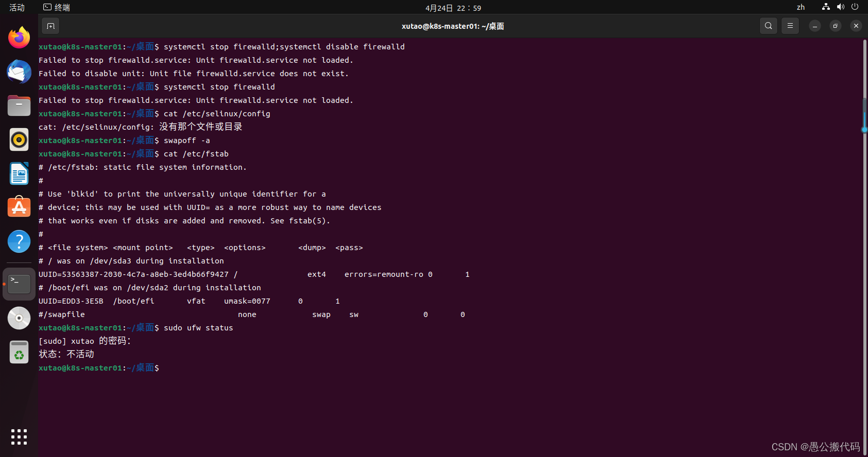
Task: Click 'cat /etc/fstab' command text
Action: (x=196, y=154)
